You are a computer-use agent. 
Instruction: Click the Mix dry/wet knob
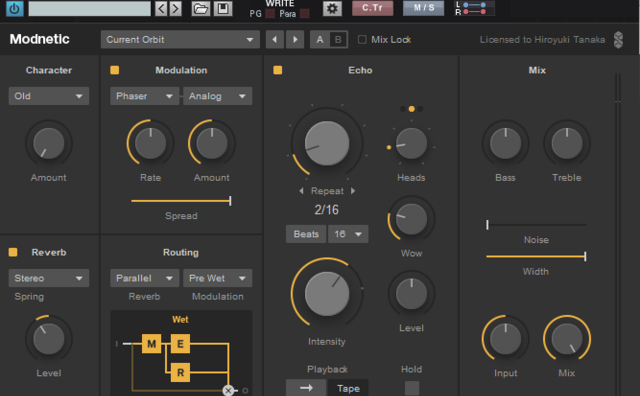tap(567, 339)
